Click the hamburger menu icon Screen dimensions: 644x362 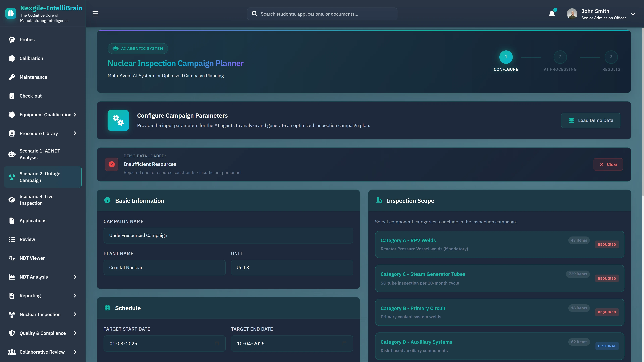tap(95, 14)
